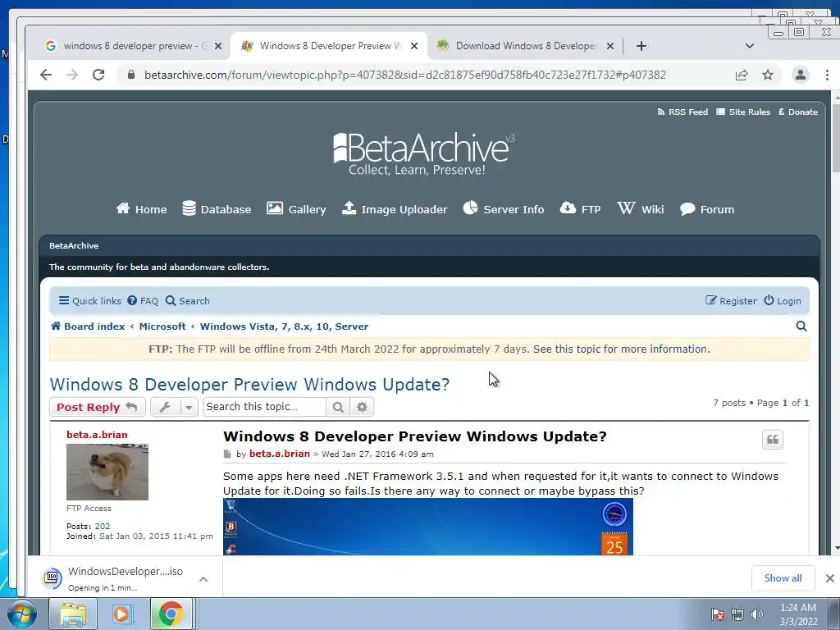
Task: Open Database in the site navigation
Action: point(217,209)
